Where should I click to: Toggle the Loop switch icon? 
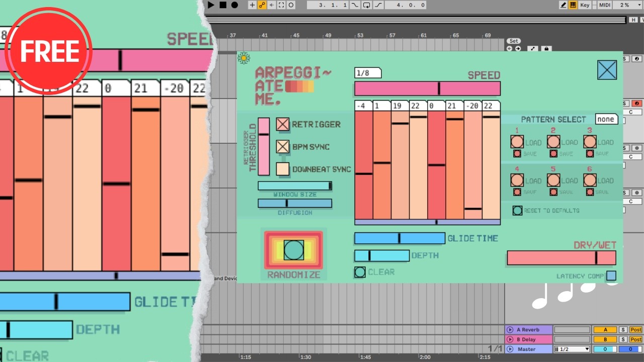point(367,5)
